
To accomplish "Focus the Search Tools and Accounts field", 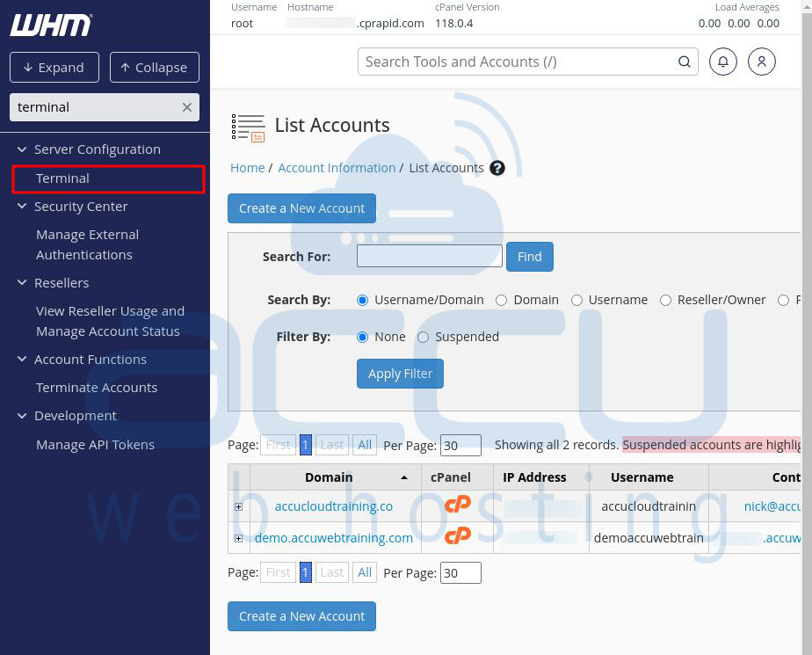I will 527,62.
